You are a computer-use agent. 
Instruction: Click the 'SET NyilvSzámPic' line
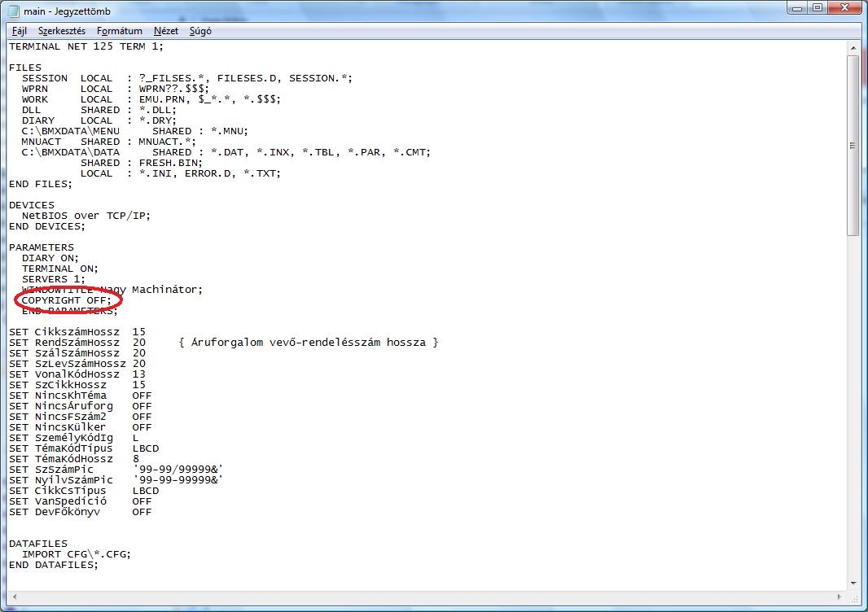tap(116, 479)
